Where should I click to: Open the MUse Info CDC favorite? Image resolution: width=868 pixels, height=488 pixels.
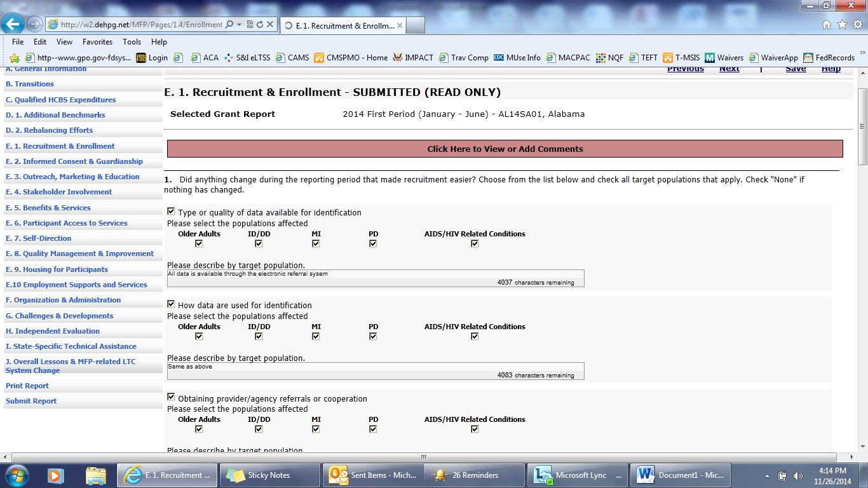coord(517,58)
